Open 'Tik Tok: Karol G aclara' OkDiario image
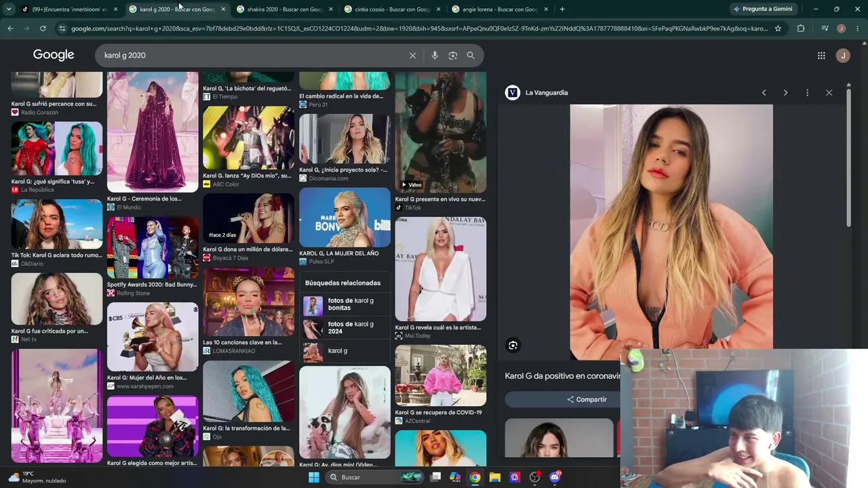 (57, 224)
